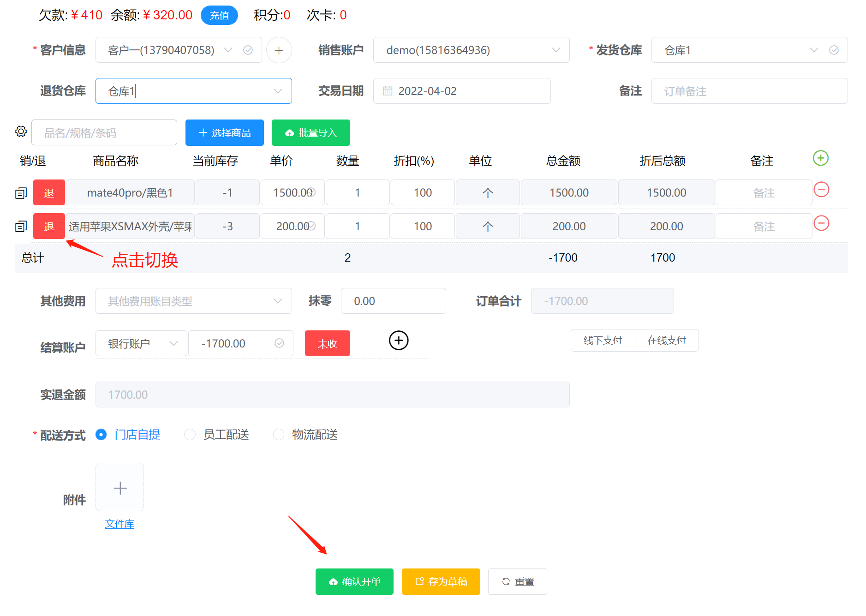The height and width of the screenshot is (616, 866).
Task: Click the -1700.00 settlement amount field
Action: 241,343
